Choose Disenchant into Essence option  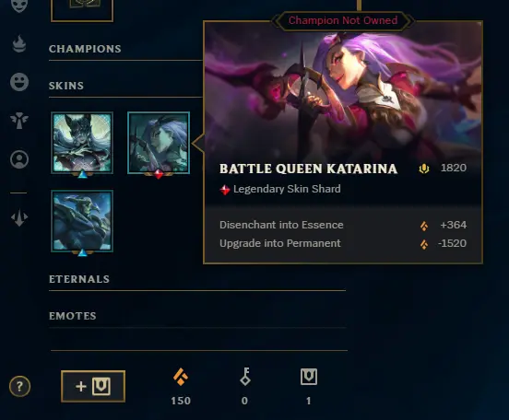click(x=343, y=225)
